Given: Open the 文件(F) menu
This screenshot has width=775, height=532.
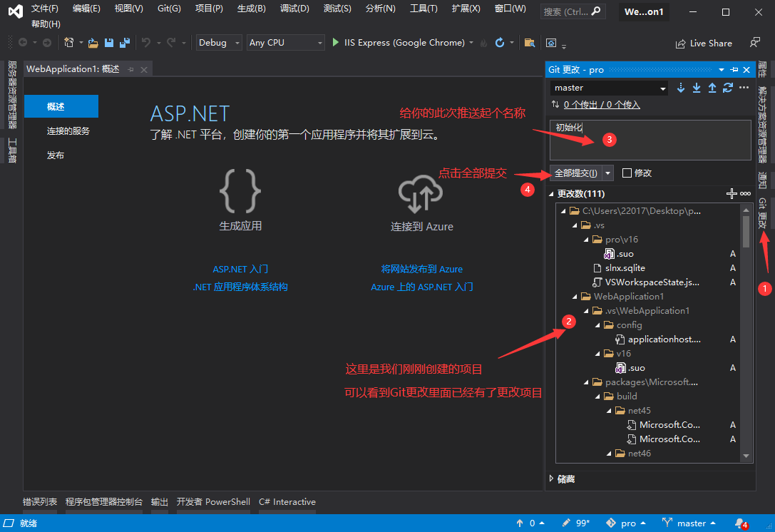Looking at the screenshot, I should 44,9.
